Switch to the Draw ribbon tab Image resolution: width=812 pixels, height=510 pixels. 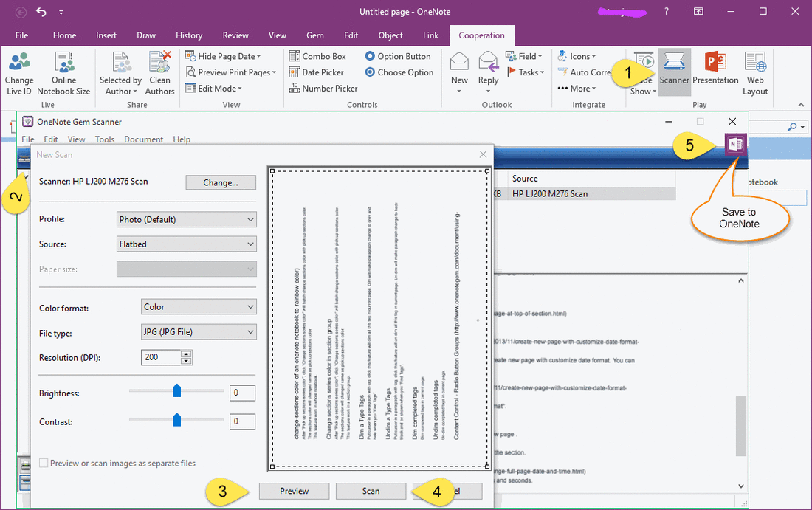[146, 35]
